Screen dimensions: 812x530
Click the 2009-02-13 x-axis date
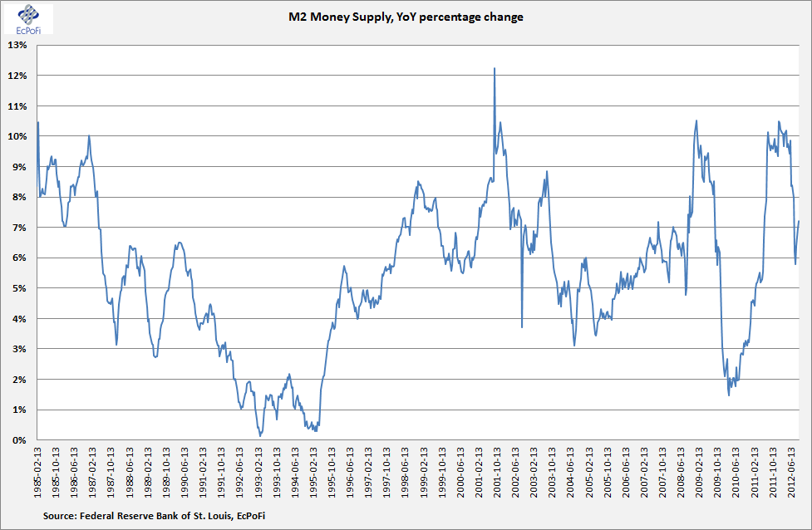(699, 473)
